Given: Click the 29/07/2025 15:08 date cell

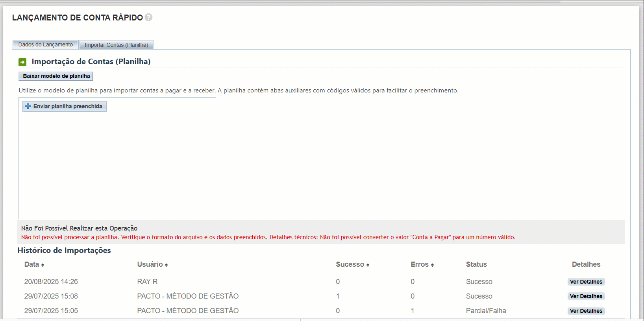Looking at the screenshot, I should point(51,296).
